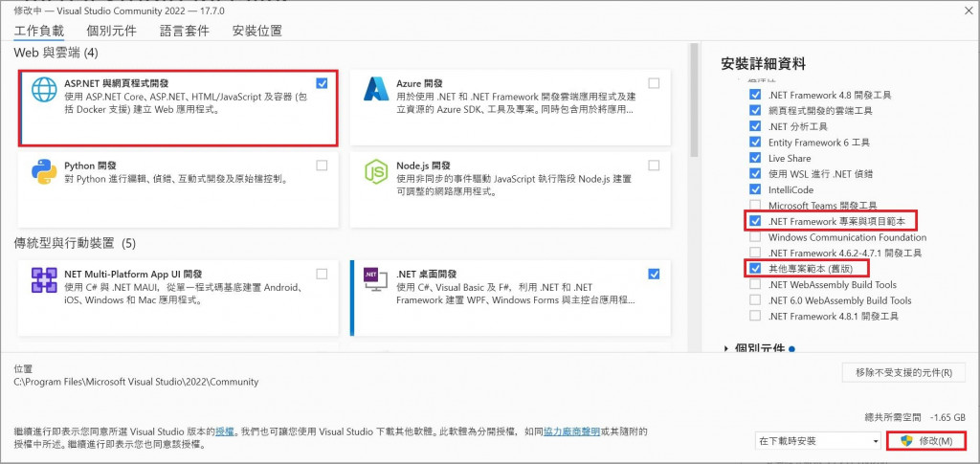Screen dimensions: 980x464
Task: Uncheck the IntelliCode checkbox
Action: coord(755,189)
